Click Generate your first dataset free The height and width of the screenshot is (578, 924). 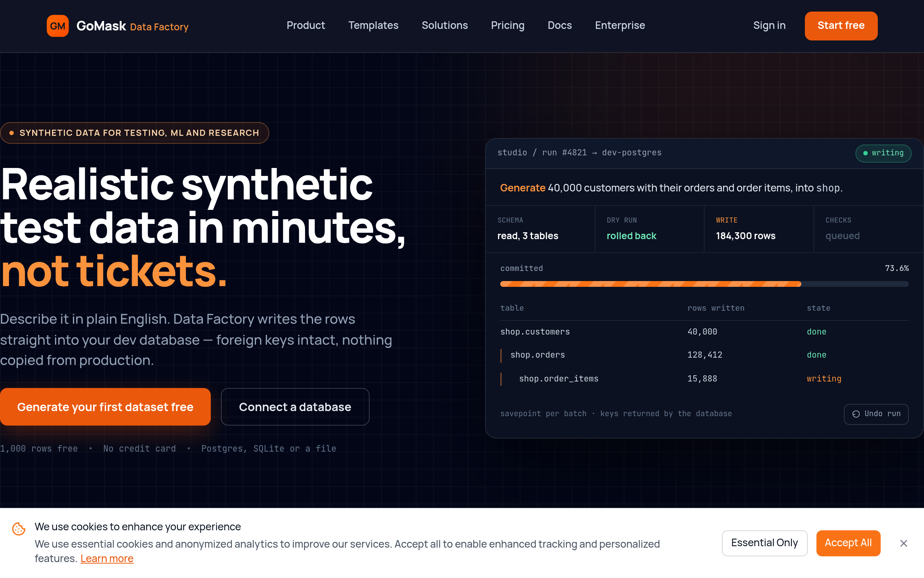105,407
